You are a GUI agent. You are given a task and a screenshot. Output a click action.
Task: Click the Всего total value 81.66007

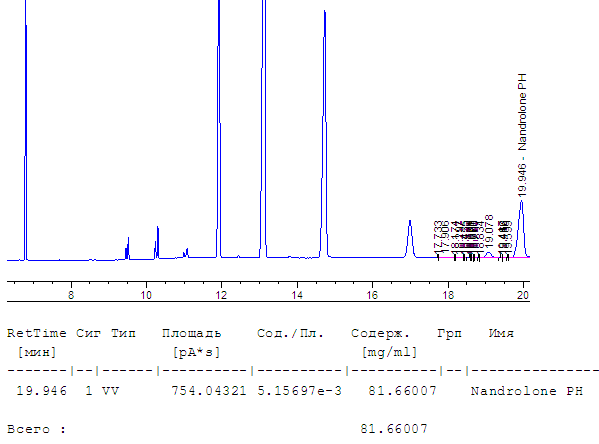(394, 429)
